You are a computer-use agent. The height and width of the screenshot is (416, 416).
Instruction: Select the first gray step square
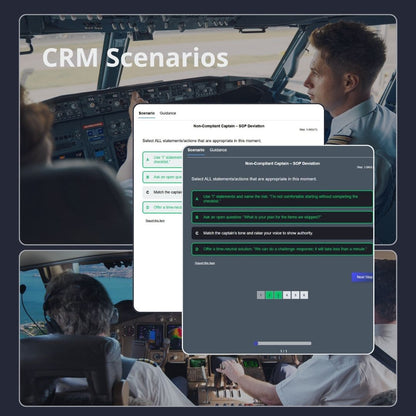pyautogui.click(x=261, y=295)
